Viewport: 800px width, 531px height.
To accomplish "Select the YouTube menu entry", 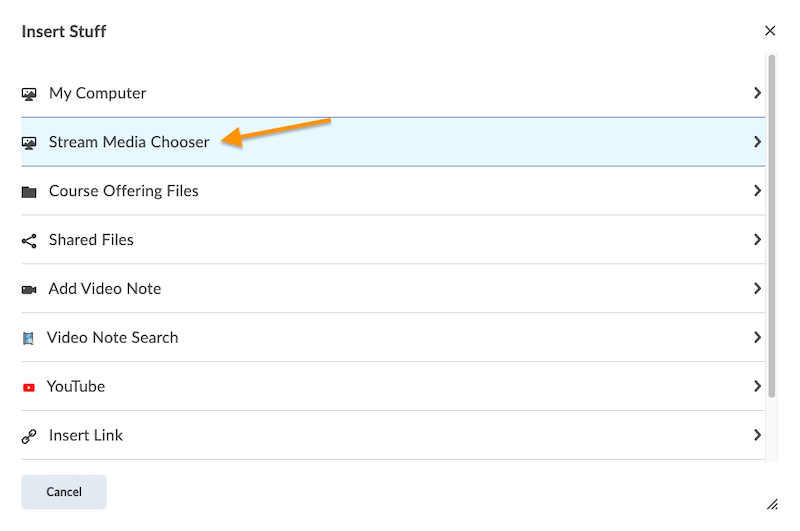I will [x=76, y=387].
